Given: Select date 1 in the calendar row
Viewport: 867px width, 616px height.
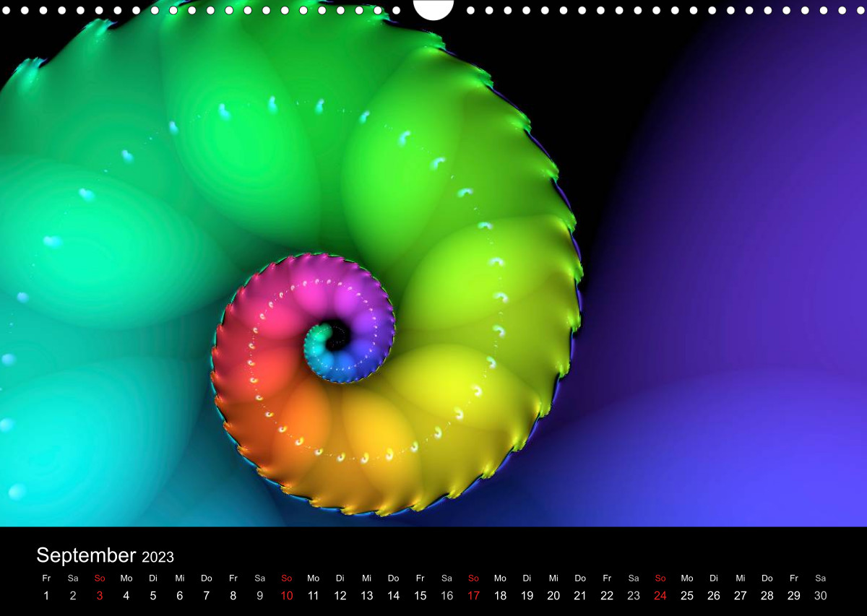Looking at the screenshot, I should coord(46,596).
